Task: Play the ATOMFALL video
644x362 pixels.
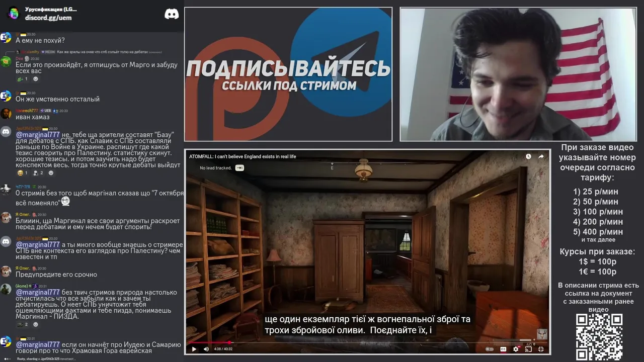Action: click(x=194, y=349)
